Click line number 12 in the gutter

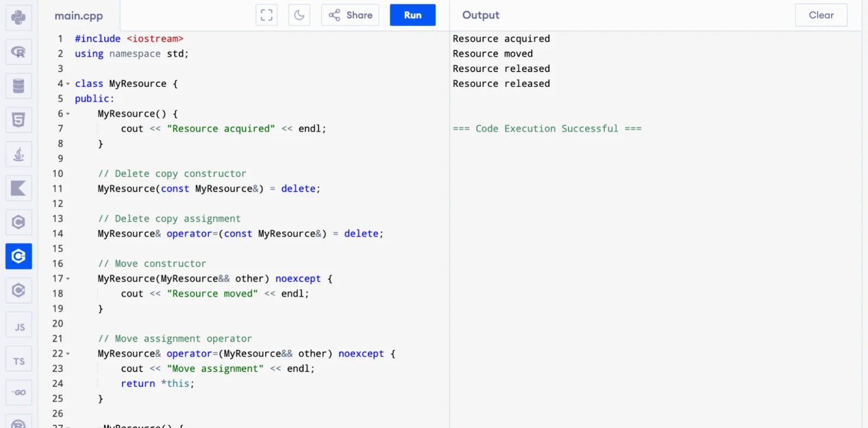tap(58, 203)
